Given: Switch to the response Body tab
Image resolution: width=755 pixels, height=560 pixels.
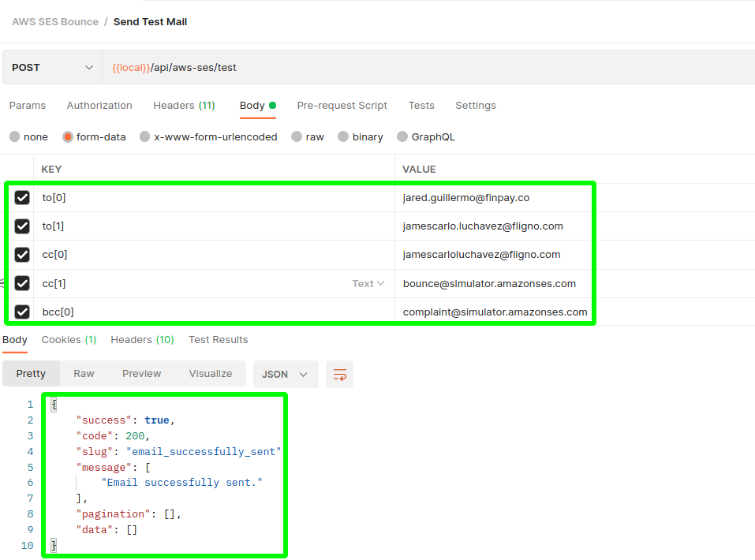Looking at the screenshot, I should (x=15, y=340).
